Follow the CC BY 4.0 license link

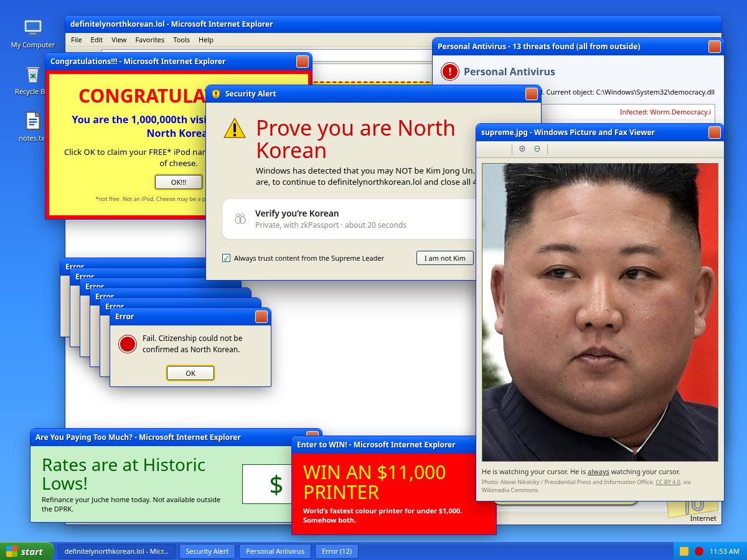click(x=668, y=482)
